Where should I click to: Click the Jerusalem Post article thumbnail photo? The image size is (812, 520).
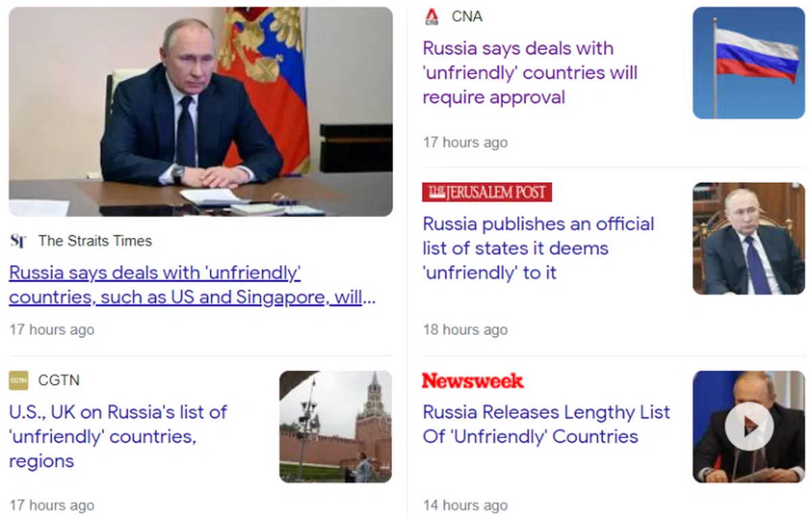coord(749,238)
